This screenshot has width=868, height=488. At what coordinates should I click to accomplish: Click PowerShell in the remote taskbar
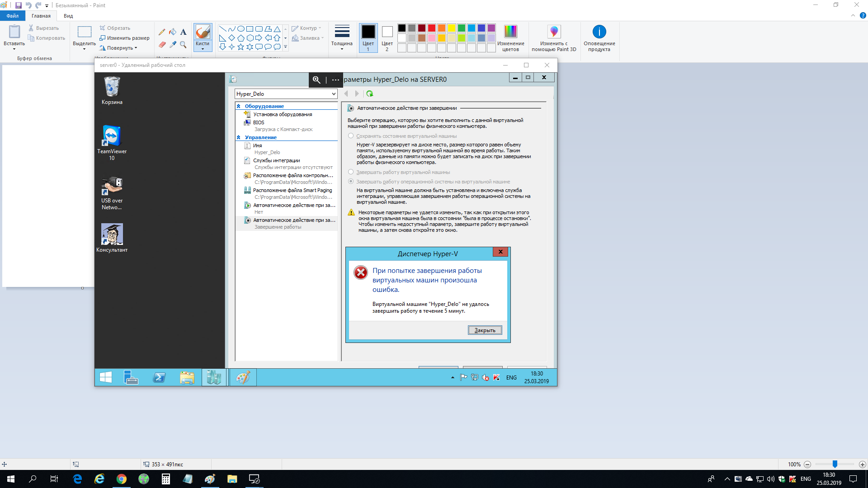click(x=159, y=377)
